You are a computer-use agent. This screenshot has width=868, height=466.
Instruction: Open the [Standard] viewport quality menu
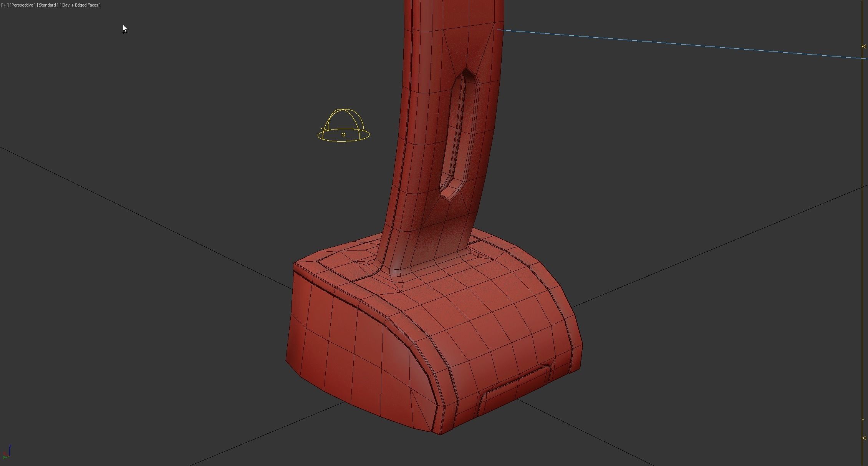pyautogui.click(x=48, y=5)
